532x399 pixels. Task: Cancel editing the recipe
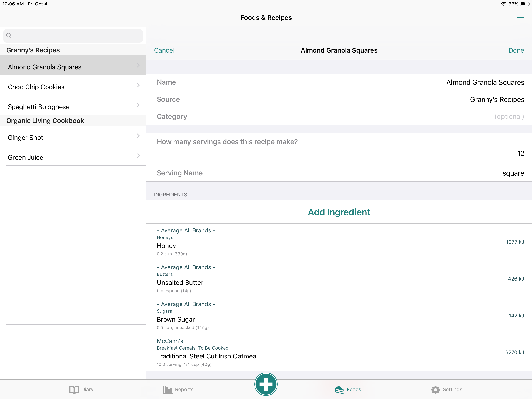pyautogui.click(x=164, y=50)
